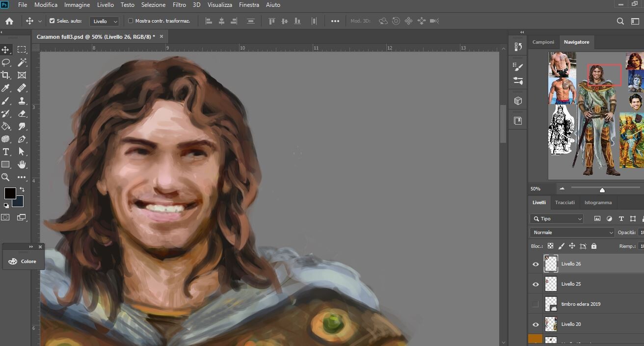Viewport: 644px width, 346px height.
Task: Open the Normale blend mode dropdown
Action: pos(572,233)
